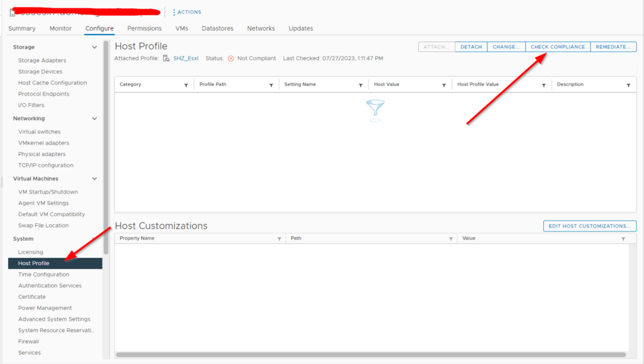Open Certificate settings
This screenshot has height=364, width=644.
pyautogui.click(x=31, y=297)
